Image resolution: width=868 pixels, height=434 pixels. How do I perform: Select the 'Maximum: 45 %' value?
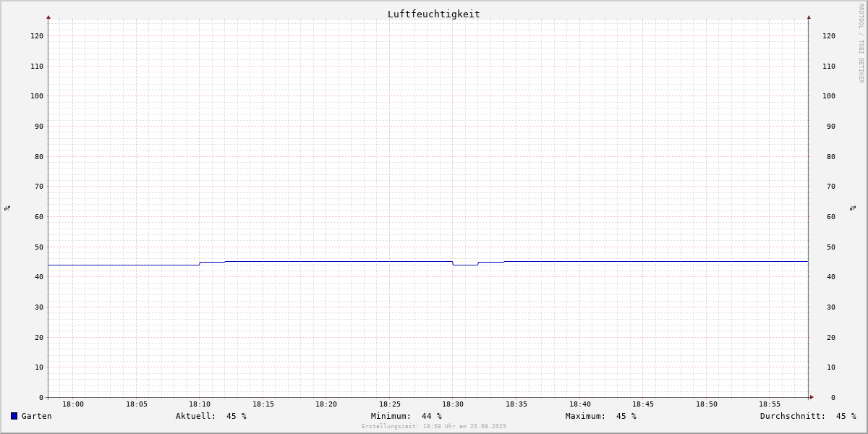pyautogui.click(x=601, y=416)
